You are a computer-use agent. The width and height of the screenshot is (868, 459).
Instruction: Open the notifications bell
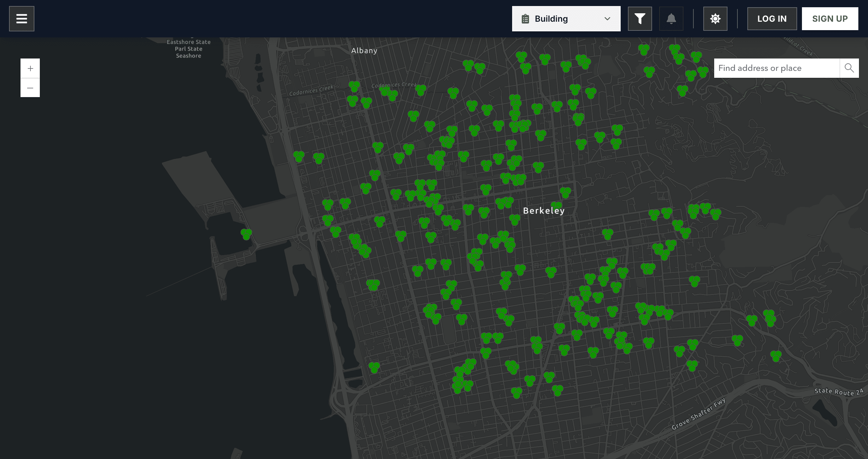pos(671,18)
